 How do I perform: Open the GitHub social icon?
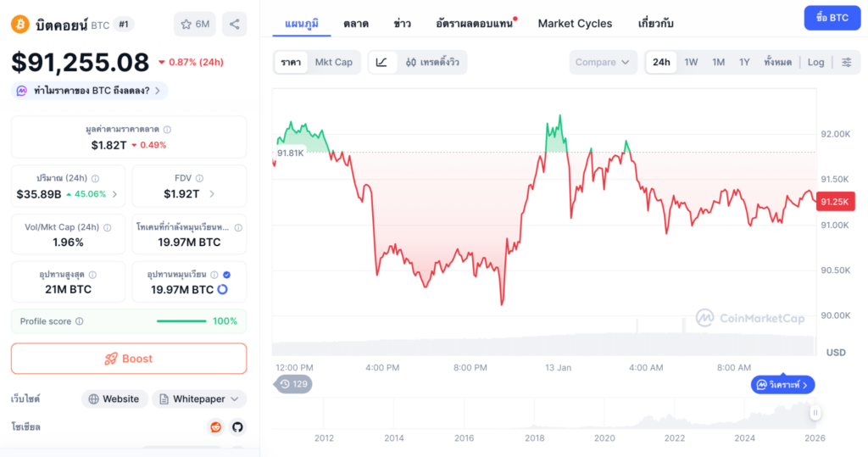tap(237, 427)
